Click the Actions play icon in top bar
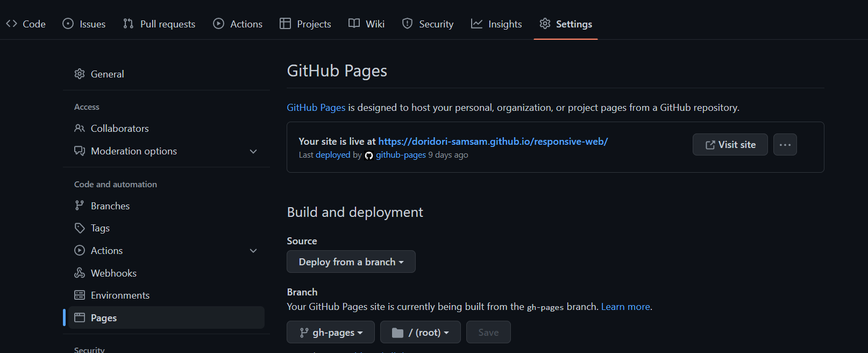This screenshot has width=868, height=353. pos(218,24)
